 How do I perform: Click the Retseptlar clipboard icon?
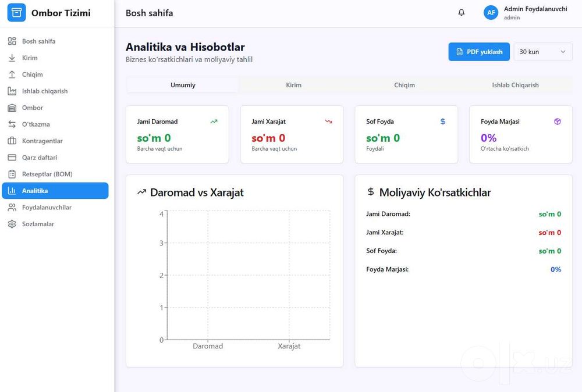12,174
